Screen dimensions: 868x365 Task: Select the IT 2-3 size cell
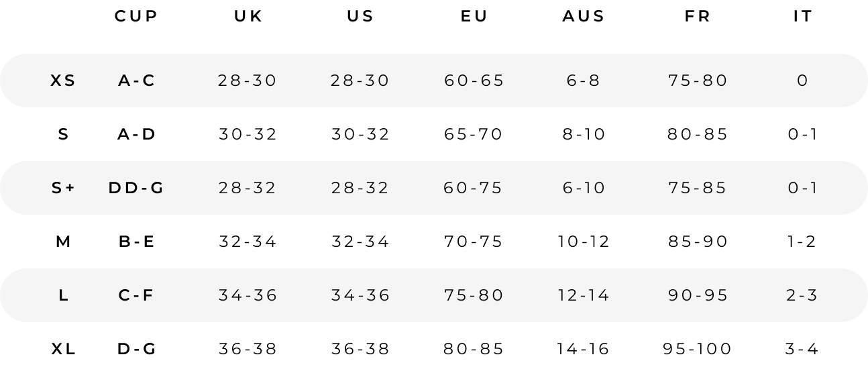[x=803, y=295]
